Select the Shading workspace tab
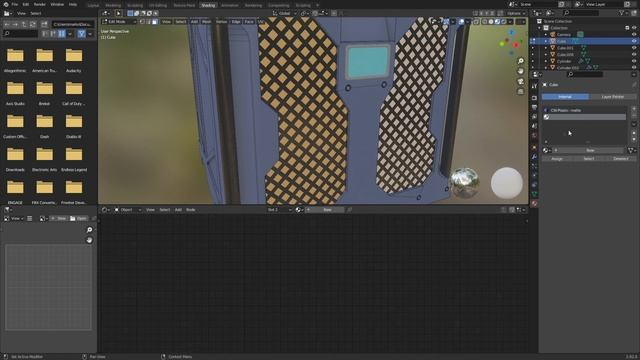 tap(208, 5)
